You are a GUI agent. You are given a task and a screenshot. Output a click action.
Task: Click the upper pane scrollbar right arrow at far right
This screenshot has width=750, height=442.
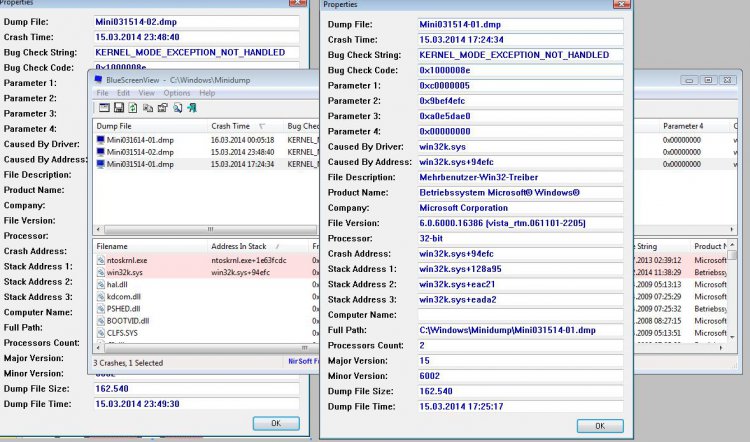(732, 229)
